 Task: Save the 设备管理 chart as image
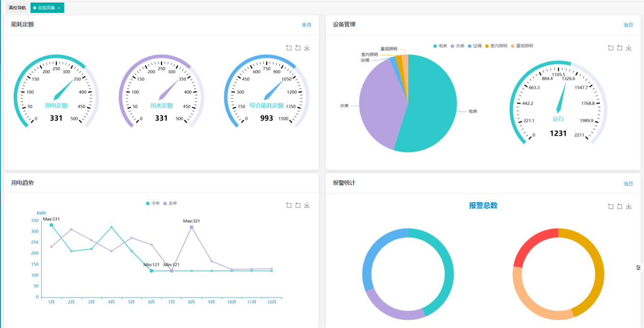(x=629, y=48)
